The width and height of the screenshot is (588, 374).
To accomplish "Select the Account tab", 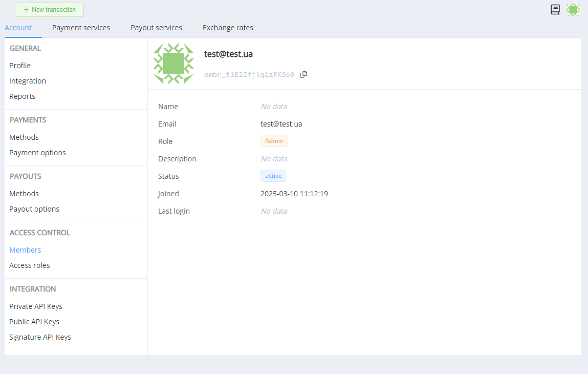I will point(18,28).
